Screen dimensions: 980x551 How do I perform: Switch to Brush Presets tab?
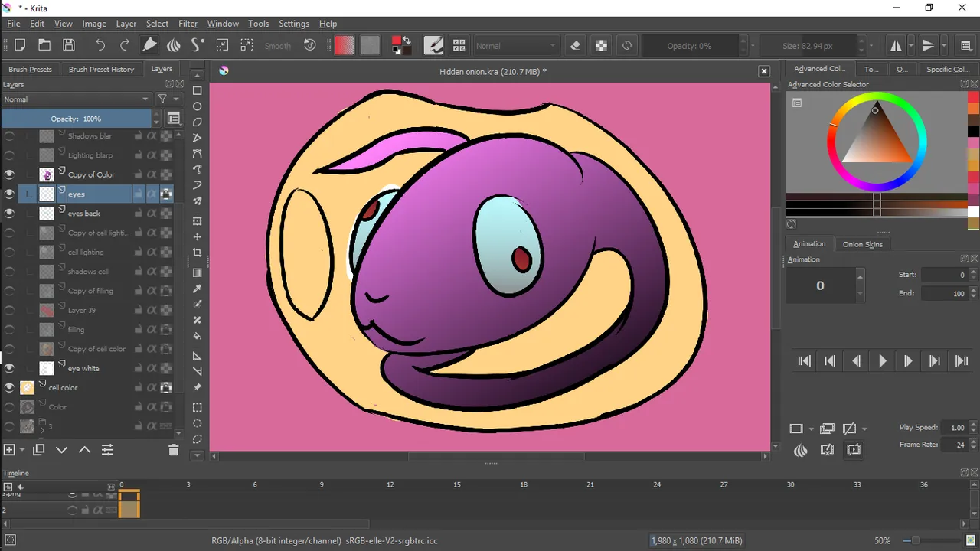coord(30,69)
